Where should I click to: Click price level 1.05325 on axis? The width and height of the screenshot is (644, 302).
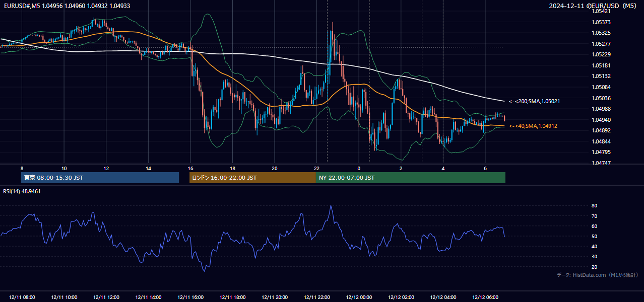pyautogui.click(x=601, y=33)
